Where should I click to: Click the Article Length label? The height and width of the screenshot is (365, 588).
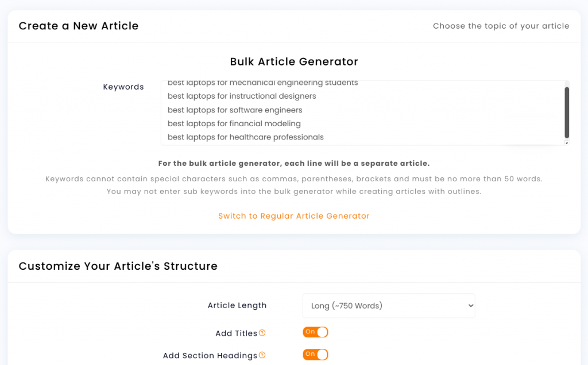click(x=237, y=305)
